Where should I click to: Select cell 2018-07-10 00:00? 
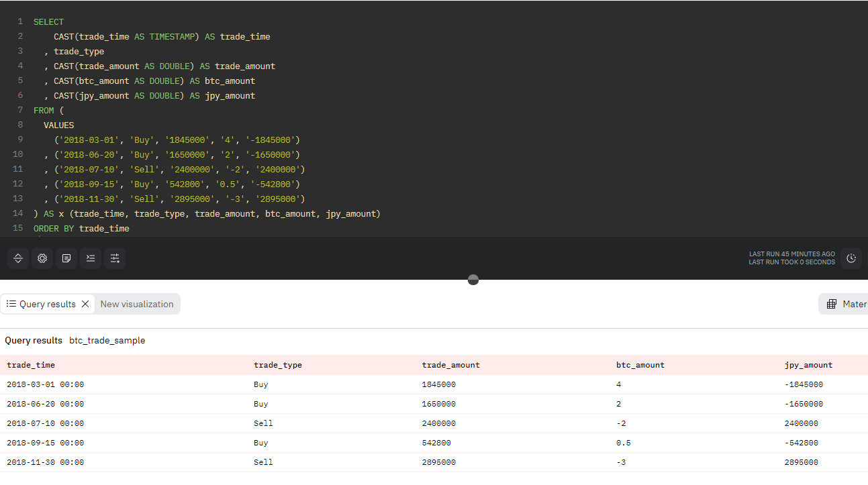click(46, 423)
